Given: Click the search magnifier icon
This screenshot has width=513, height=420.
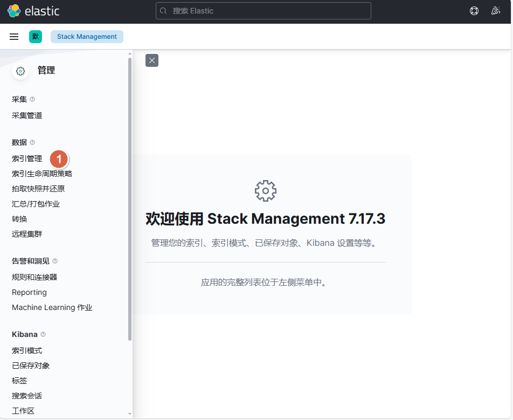Looking at the screenshot, I should (x=163, y=11).
